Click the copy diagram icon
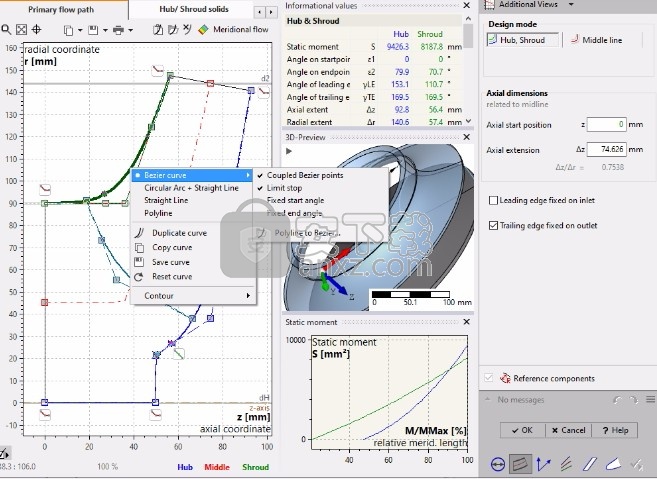The image size is (657, 479). [x=68, y=30]
